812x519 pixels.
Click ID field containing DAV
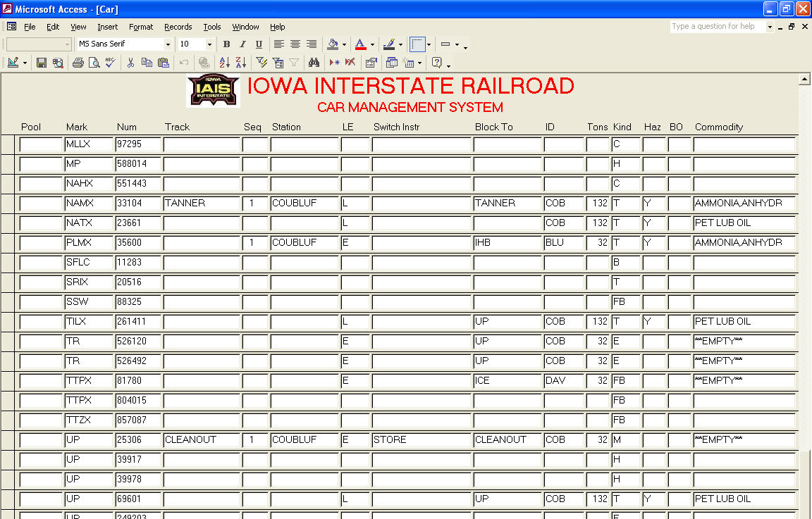click(564, 381)
